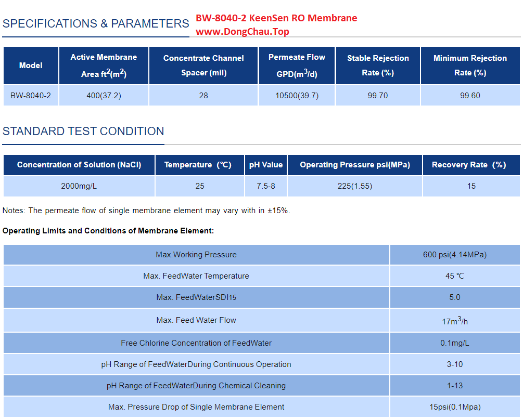Screen dimensions: 523x420
Task: Click the Concentrate Channel Spacer header
Action: pos(203,65)
